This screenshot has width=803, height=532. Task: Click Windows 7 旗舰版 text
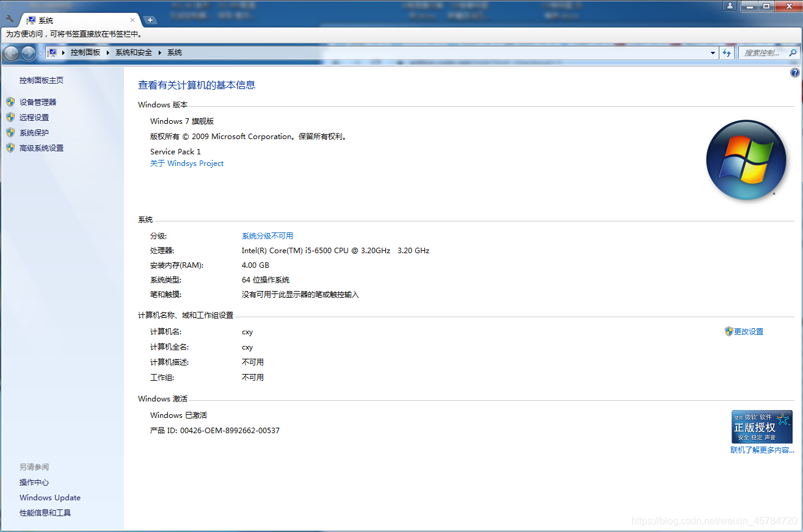182,121
